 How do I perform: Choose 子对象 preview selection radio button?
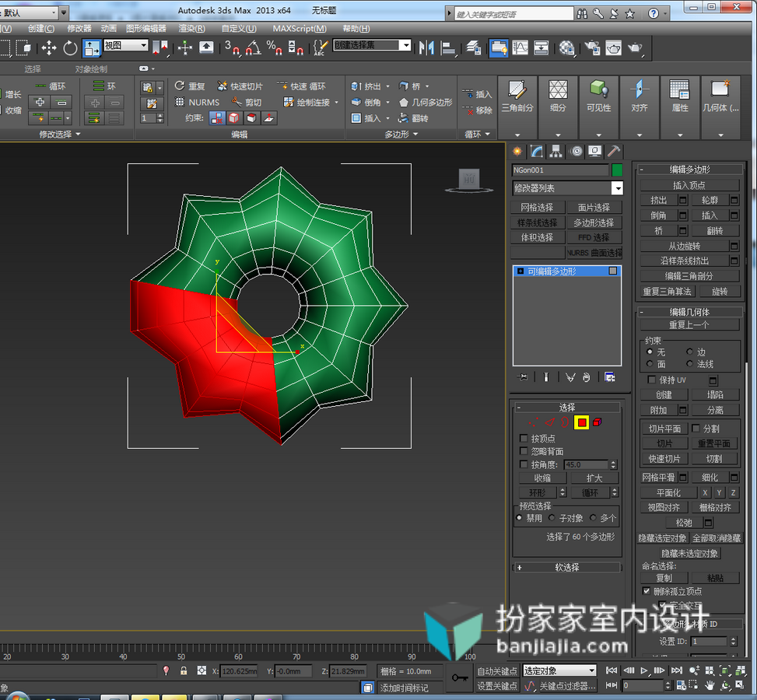(552, 517)
